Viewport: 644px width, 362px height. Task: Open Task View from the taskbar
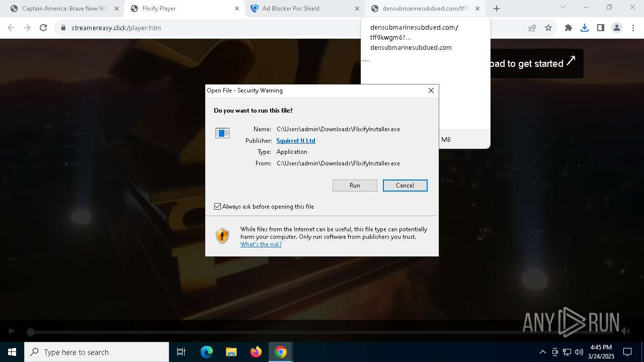coord(181,352)
